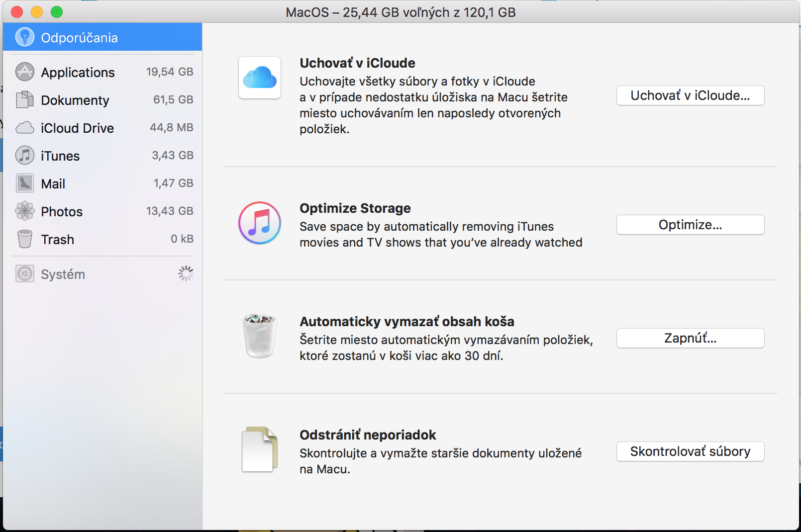Click the Odstrániť neporiadok heading

(368, 435)
